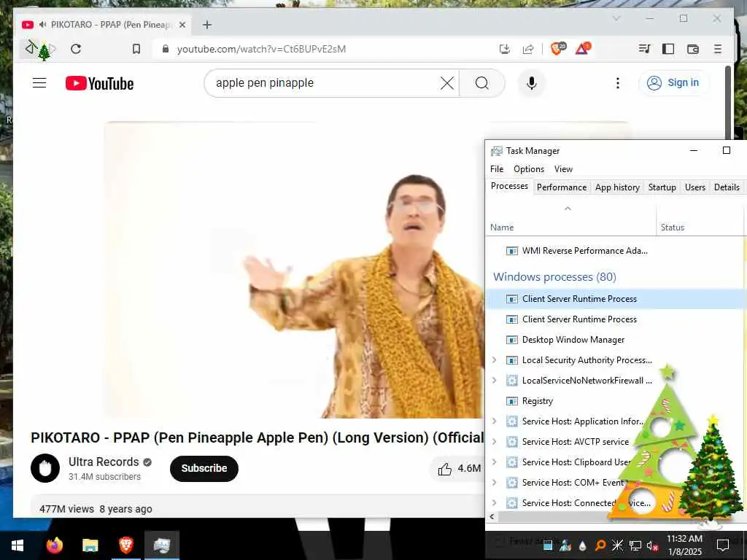The height and width of the screenshot is (560, 747).
Task: Open Task Manager View menu
Action: click(563, 169)
